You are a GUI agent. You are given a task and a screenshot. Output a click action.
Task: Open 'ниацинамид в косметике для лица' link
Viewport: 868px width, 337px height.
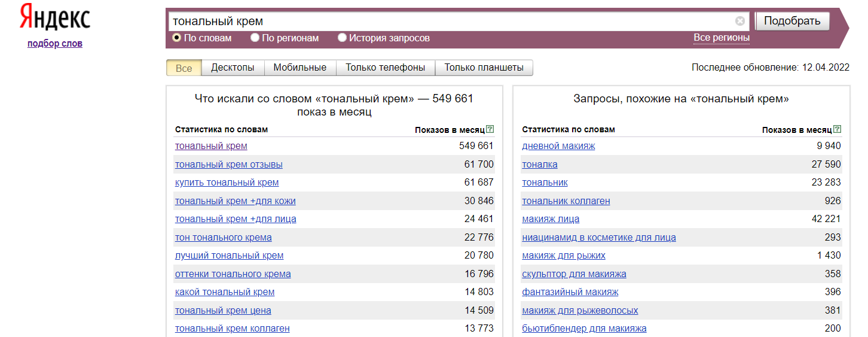(x=599, y=238)
